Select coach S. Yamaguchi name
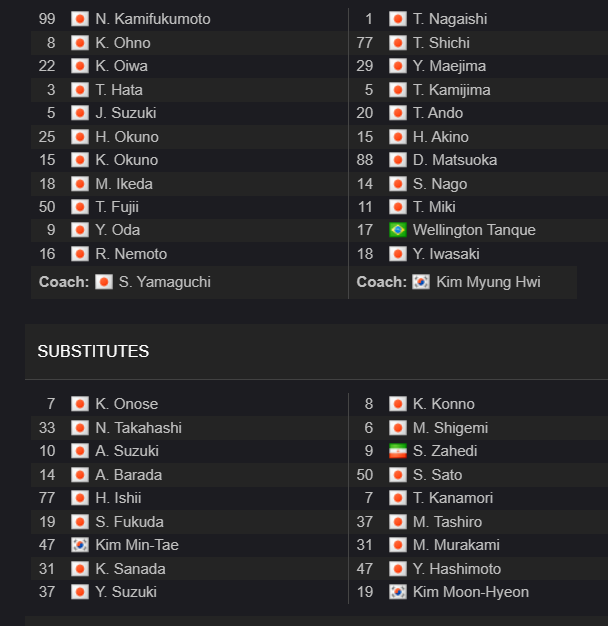Viewport: 608px width, 626px height. click(x=164, y=282)
